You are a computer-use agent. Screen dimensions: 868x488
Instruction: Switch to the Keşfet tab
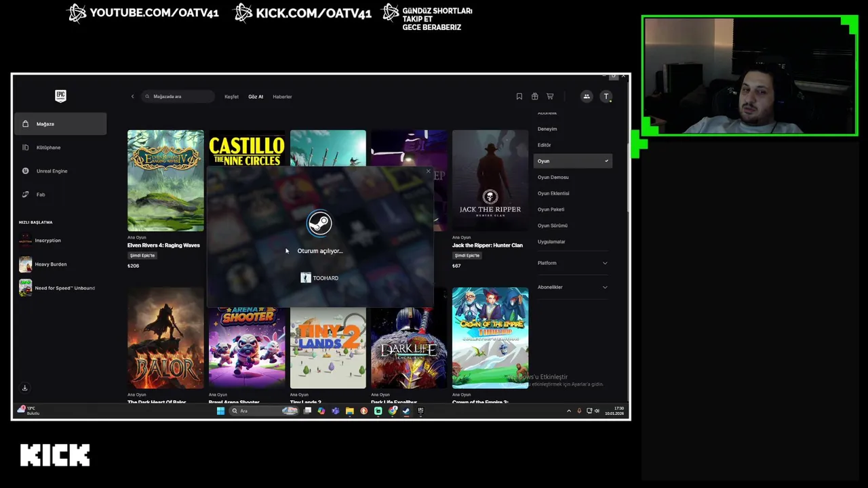point(231,97)
